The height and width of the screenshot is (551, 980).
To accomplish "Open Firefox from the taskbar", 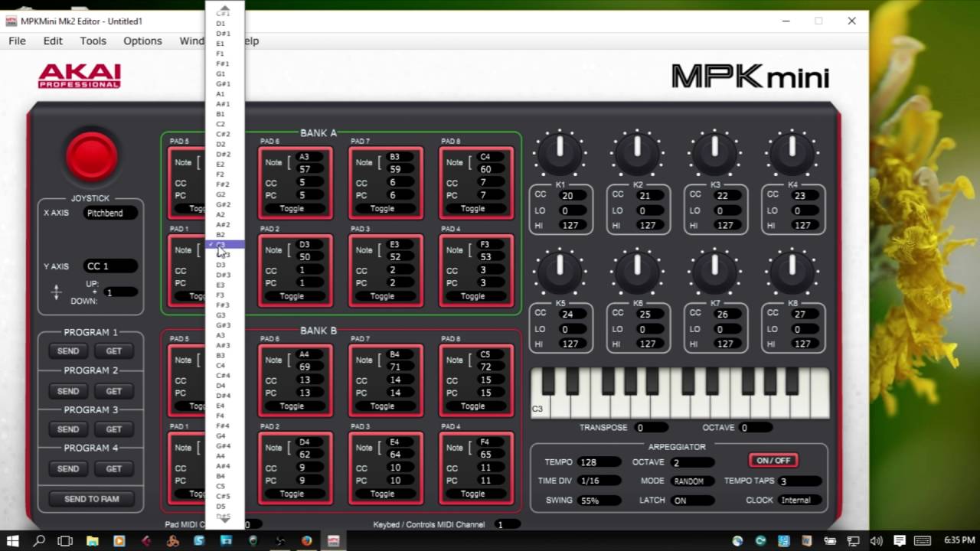I will [306, 541].
